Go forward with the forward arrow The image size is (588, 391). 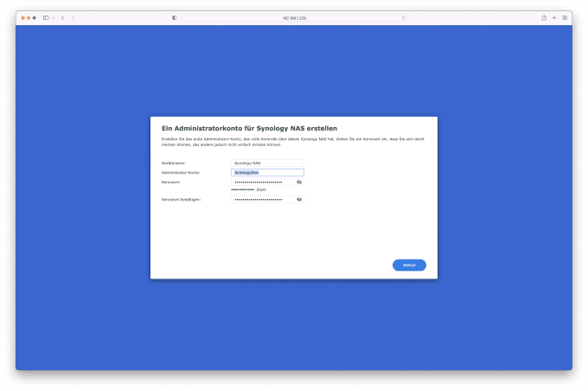(x=73, y=17)
